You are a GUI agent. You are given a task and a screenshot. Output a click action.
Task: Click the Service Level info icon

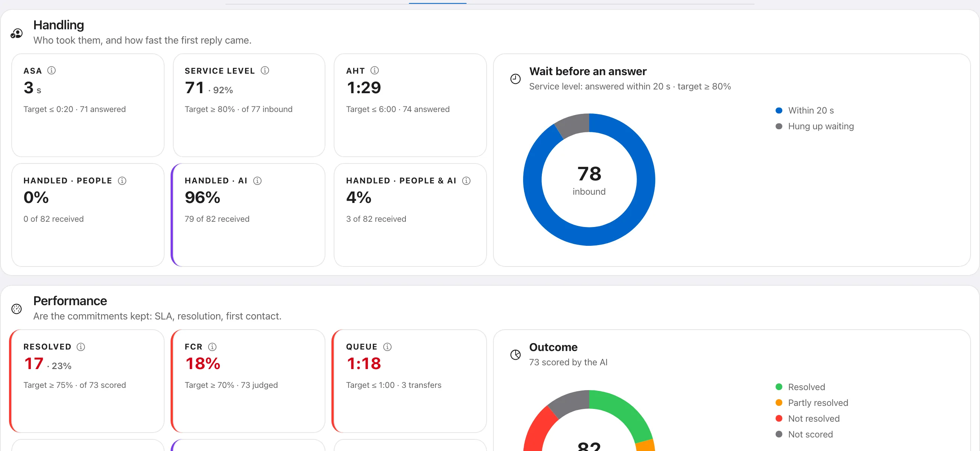(265, 70)
